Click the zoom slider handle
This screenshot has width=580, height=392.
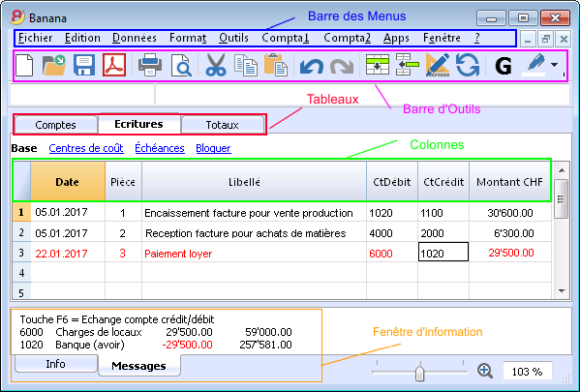pyautogui.click(x=419, y=372)
